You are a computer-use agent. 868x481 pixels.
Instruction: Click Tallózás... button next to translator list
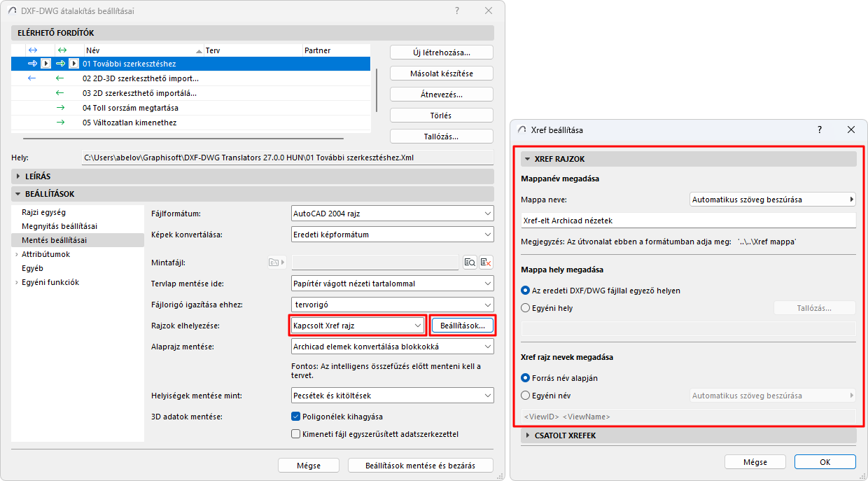pyautogui.click(x=442, y=137)
